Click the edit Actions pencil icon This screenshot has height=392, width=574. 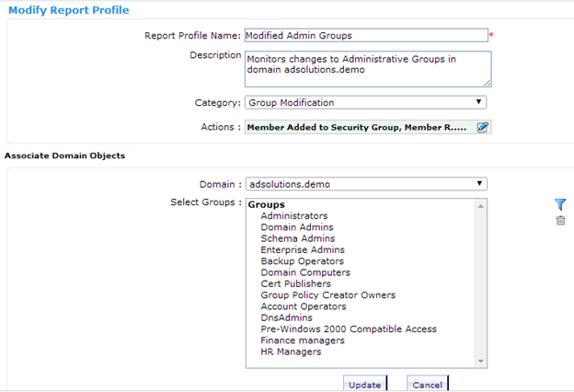[x=483, y=127]
